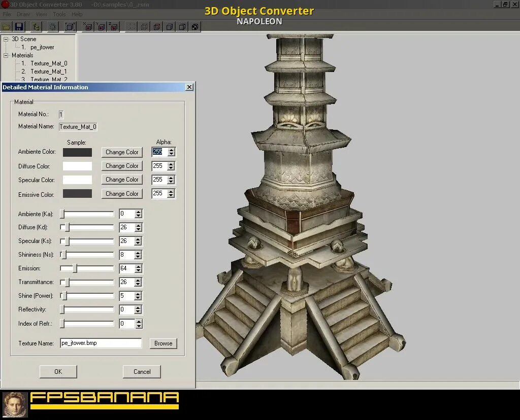
Task: Select the wireframe display mode icon
Action: (144, 27)
